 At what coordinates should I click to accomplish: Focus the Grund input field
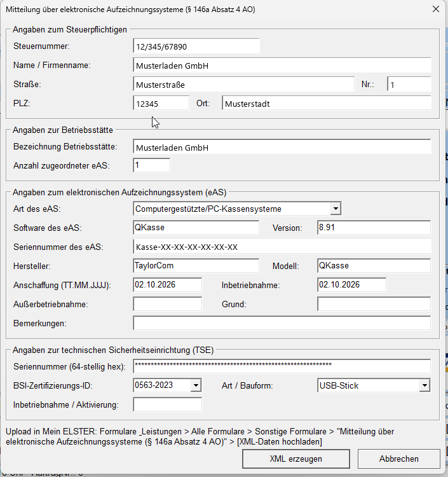click(374, 304)
